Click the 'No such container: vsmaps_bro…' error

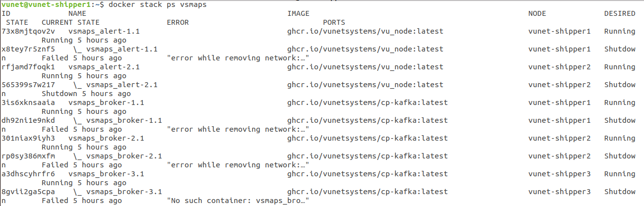[x=238, y=201]
